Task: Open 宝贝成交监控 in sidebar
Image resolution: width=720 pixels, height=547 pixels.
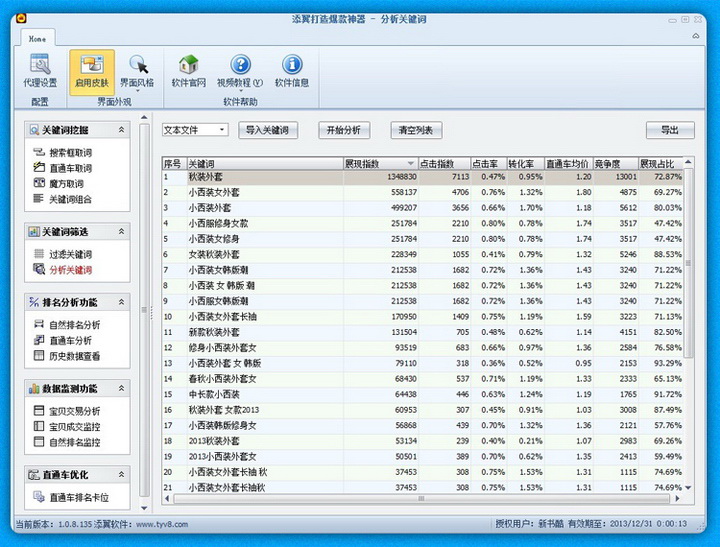Action: (x=67, y=427)
